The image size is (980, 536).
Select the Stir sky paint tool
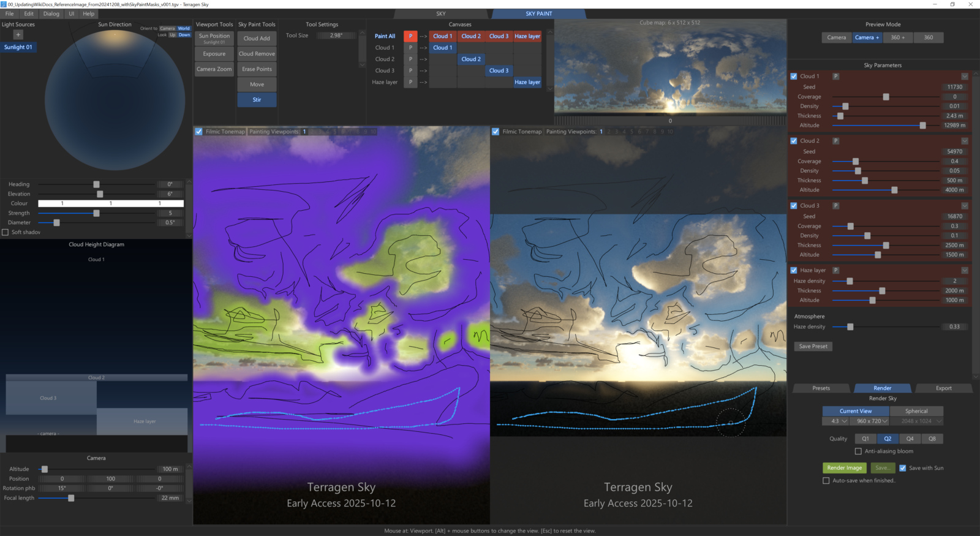[257, 100]
